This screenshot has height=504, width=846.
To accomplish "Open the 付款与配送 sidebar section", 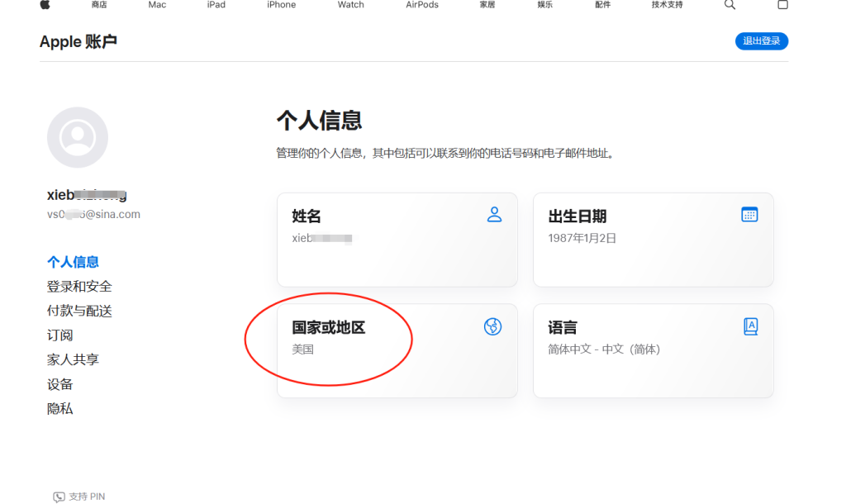I will tap(79, 311).
